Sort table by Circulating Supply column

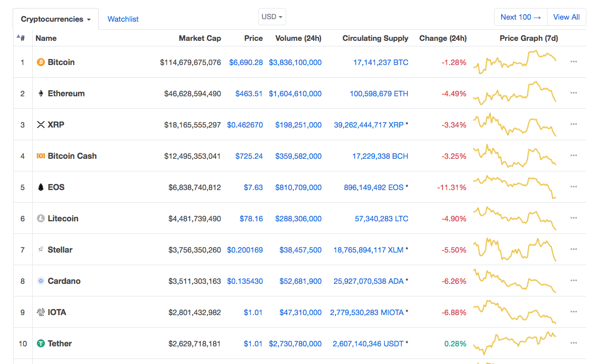point(375,38)
